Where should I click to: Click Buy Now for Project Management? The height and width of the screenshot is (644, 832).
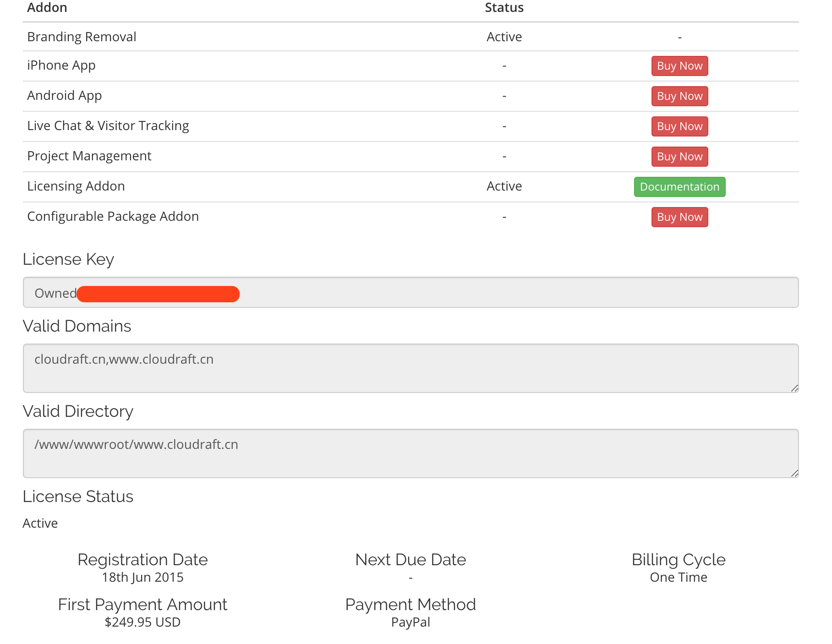tap(679, 157)
